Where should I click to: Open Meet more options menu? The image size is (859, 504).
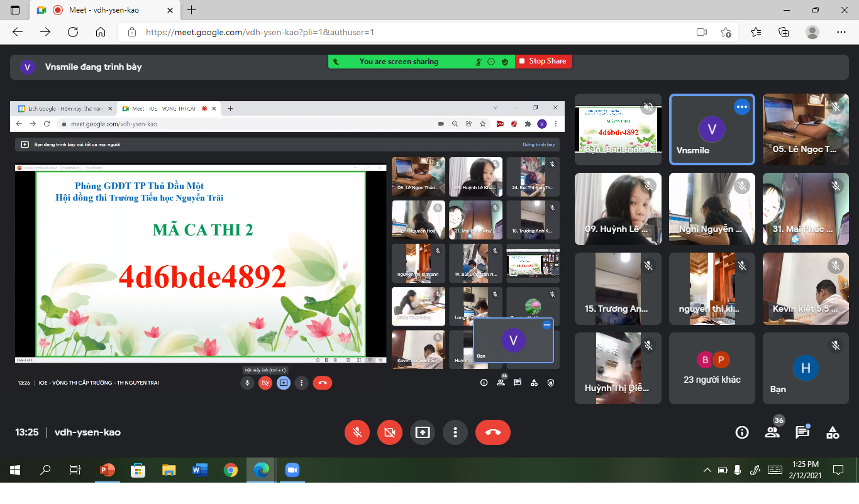point(455,432)
